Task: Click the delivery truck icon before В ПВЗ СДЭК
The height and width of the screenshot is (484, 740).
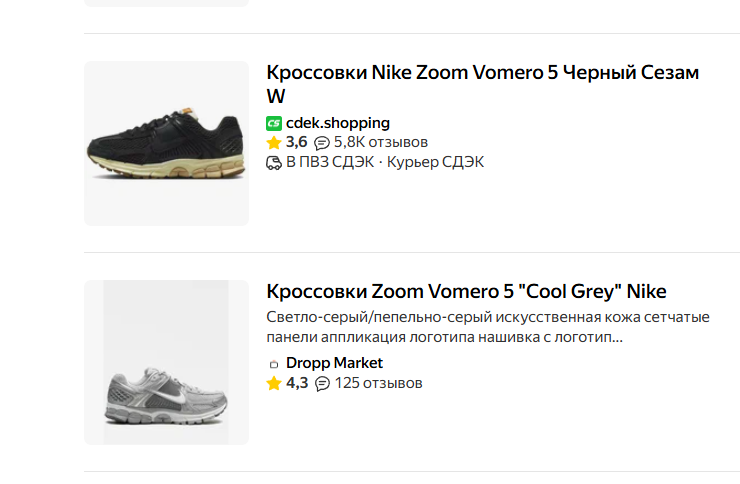Action: click(274, 162)
